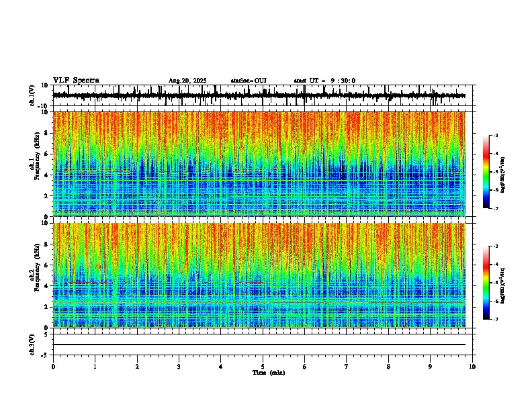The image size is (532, 411).
Task: Click tick label "9" on the time axis
Action: point(430,367)
